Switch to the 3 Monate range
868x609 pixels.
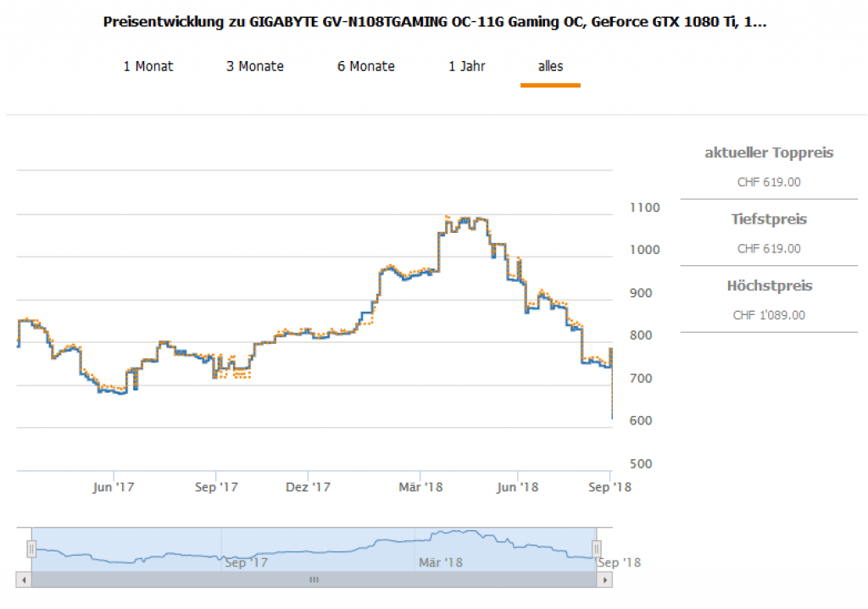254,66
